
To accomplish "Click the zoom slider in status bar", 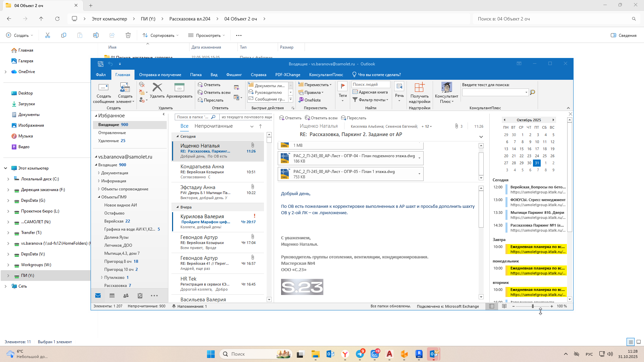I will click(x=533, y=306).
